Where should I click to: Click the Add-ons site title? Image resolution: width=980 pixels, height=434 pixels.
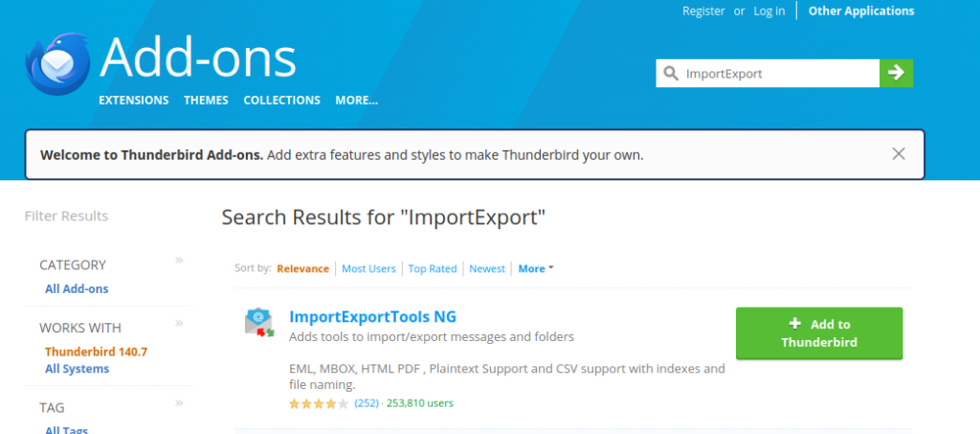(x=197, y=58)
